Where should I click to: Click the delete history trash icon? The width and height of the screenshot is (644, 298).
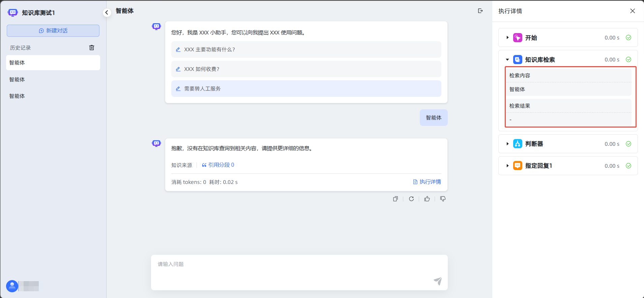pos(92,48)
